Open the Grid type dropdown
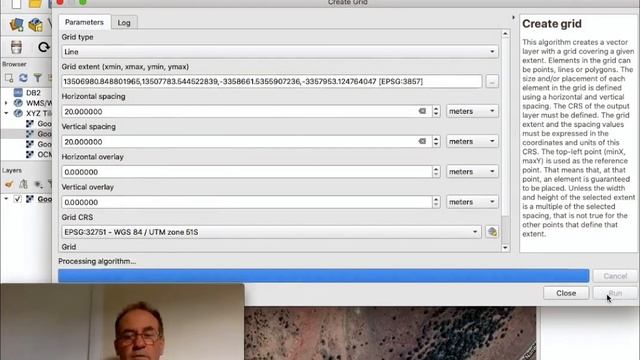Viewport: 640px width, 360px height. click(x=280, y=52)
